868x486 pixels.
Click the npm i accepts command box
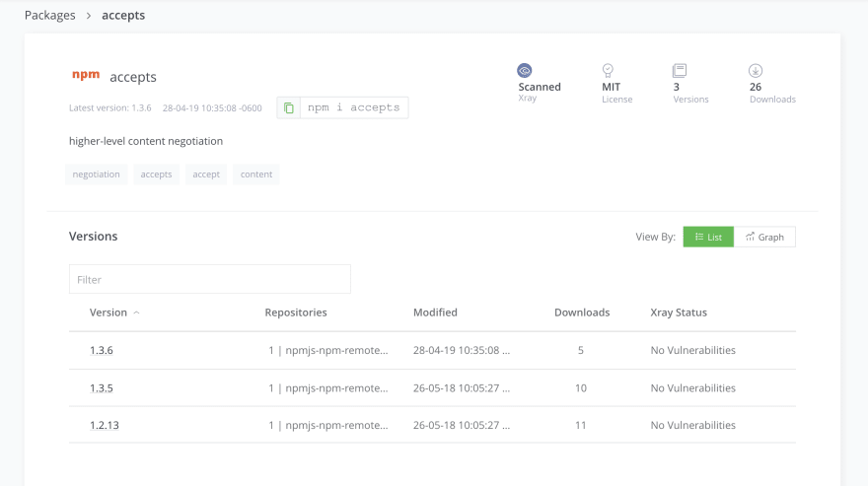pos(353,107)
